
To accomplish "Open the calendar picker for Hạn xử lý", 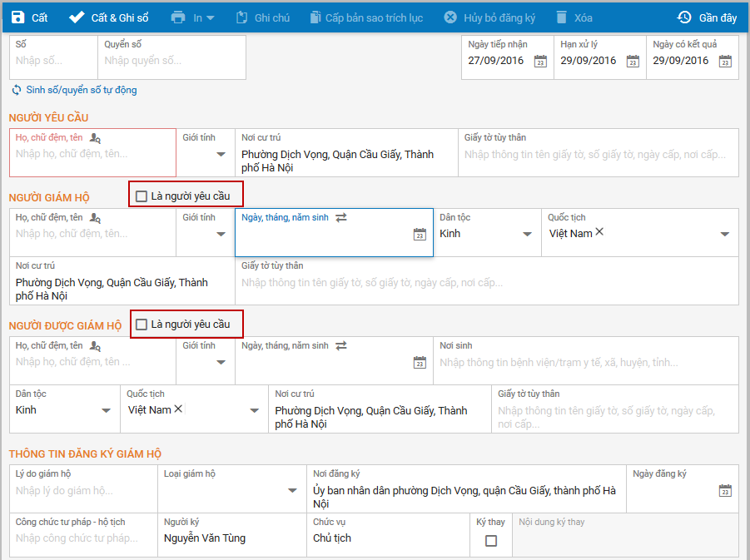I will [633, 62].
